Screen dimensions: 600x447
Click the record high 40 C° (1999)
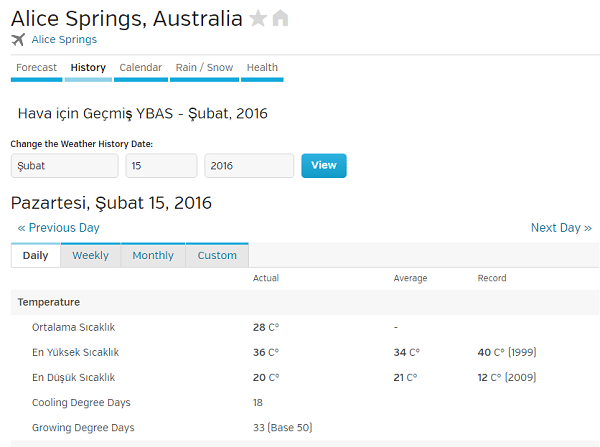pyautogui.click(x=507, y=352)
